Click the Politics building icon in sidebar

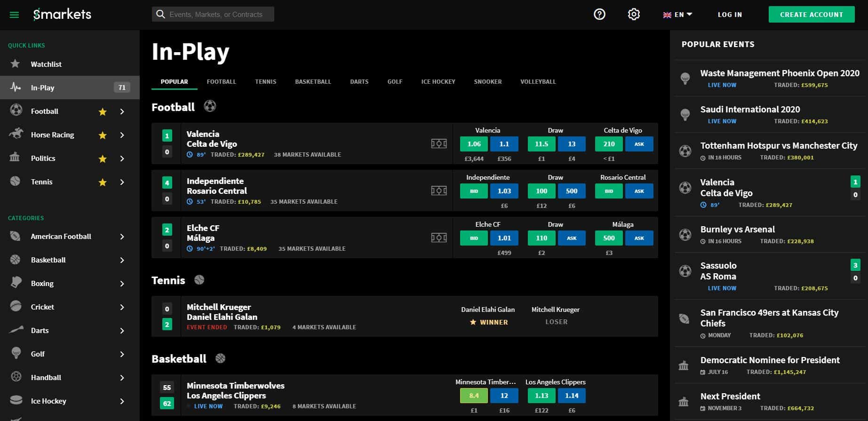[x=15, y=158]
